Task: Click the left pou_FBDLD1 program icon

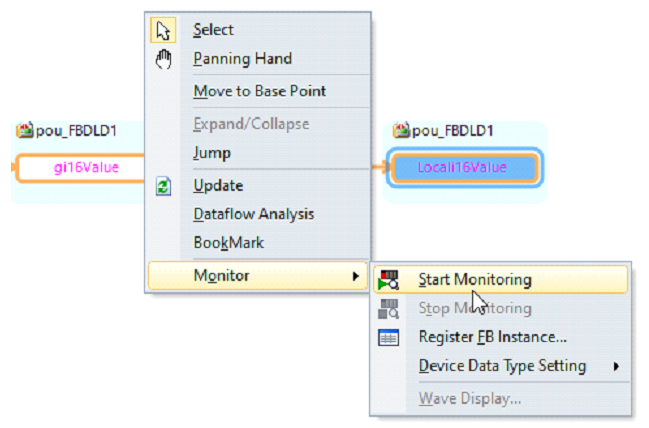Action: (25, 130)
